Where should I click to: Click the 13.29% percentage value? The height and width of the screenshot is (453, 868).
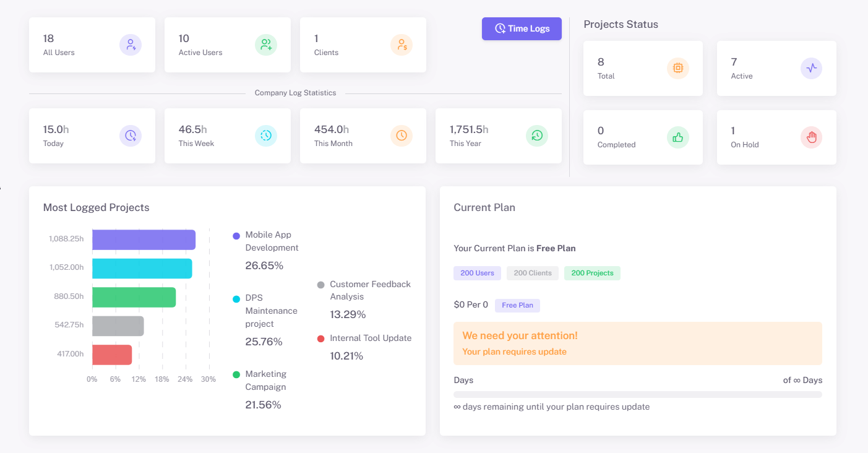click(x=348, y=314)
